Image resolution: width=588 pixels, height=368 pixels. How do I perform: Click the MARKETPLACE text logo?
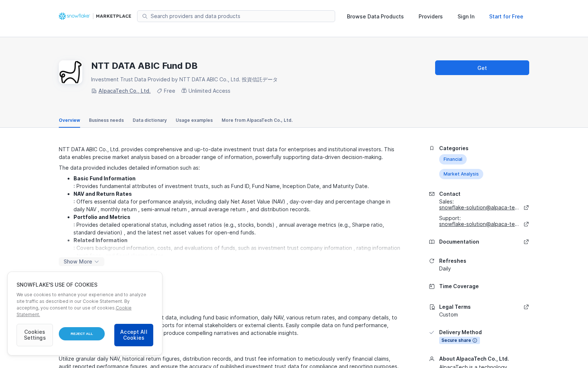(114, 16)
